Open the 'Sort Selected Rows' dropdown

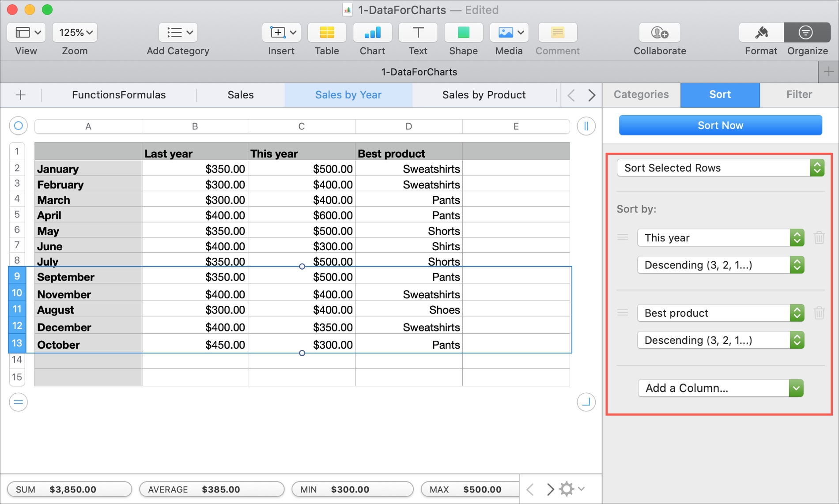click(x=720, y=168)
